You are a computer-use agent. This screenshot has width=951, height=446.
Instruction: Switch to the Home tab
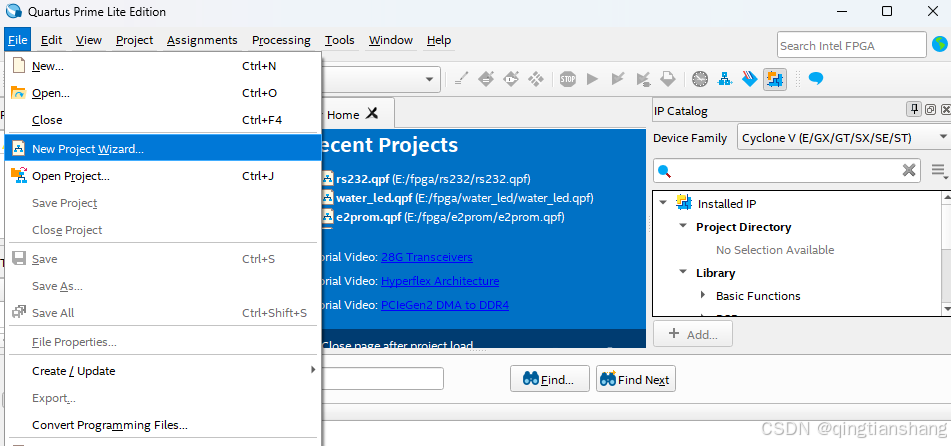[x=343, y=114]
